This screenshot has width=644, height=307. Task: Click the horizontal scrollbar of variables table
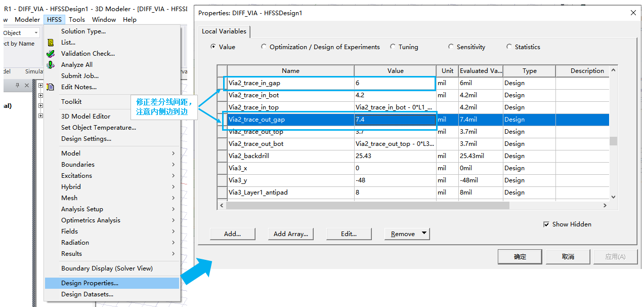367,206
